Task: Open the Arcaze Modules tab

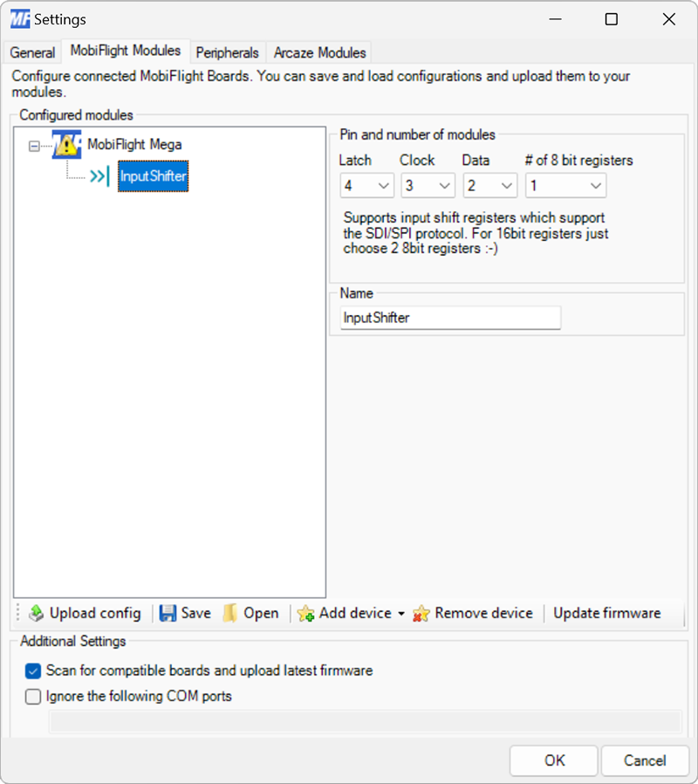Action: point(318,52)
